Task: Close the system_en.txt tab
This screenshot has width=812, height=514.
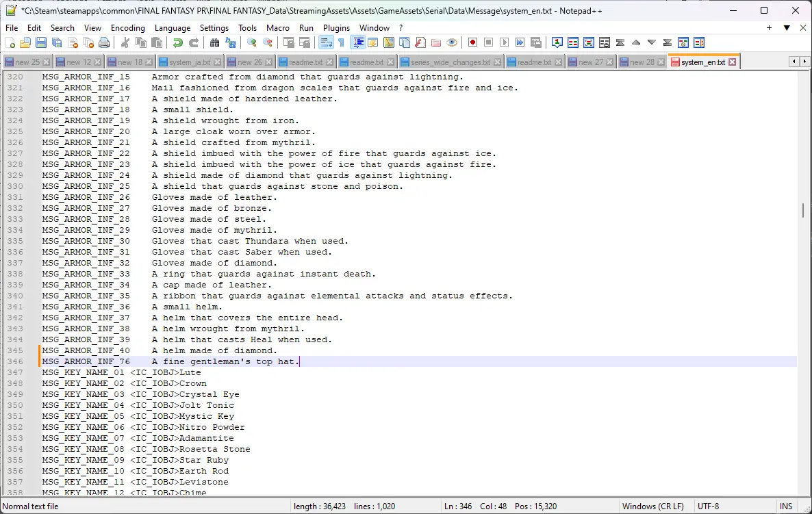Action: pyautogui.click(x=733, y=62)
